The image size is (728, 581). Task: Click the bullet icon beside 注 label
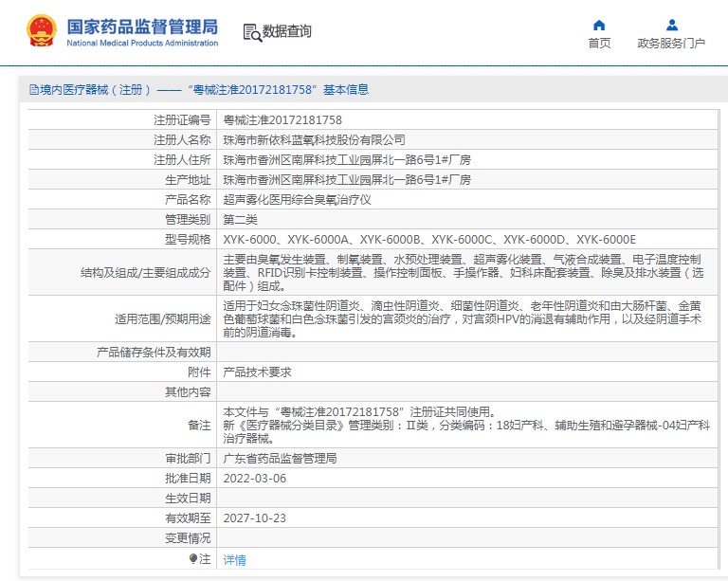193,559
